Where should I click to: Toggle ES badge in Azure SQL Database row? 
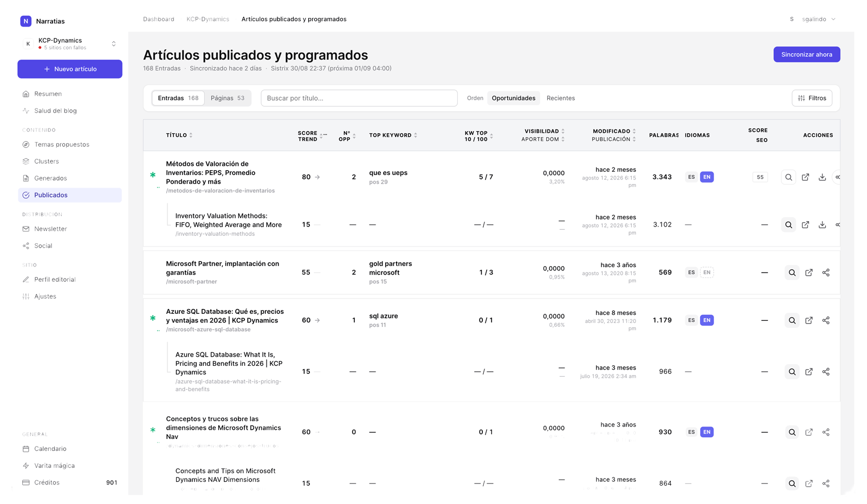(691, 320)
